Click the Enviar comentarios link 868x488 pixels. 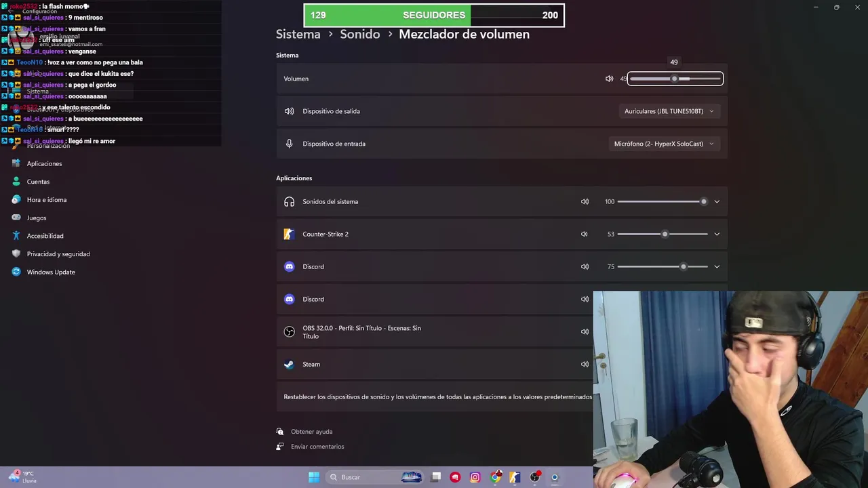pyautogui.click(x=317, y=447)
